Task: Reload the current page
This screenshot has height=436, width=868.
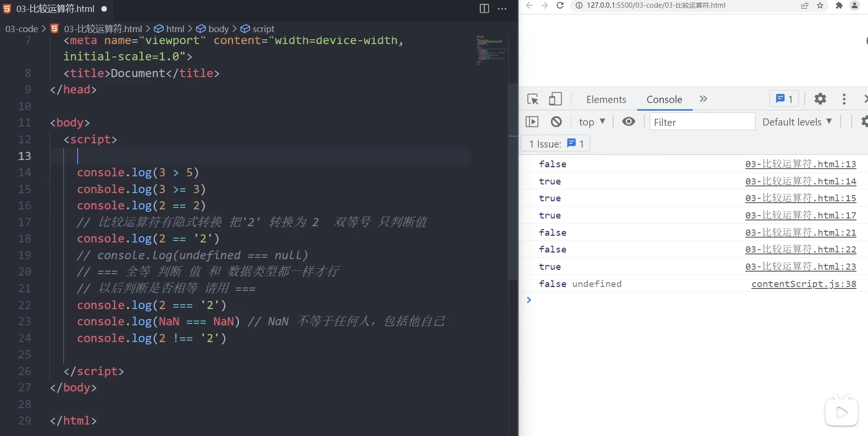Action: tap(560, 6)
